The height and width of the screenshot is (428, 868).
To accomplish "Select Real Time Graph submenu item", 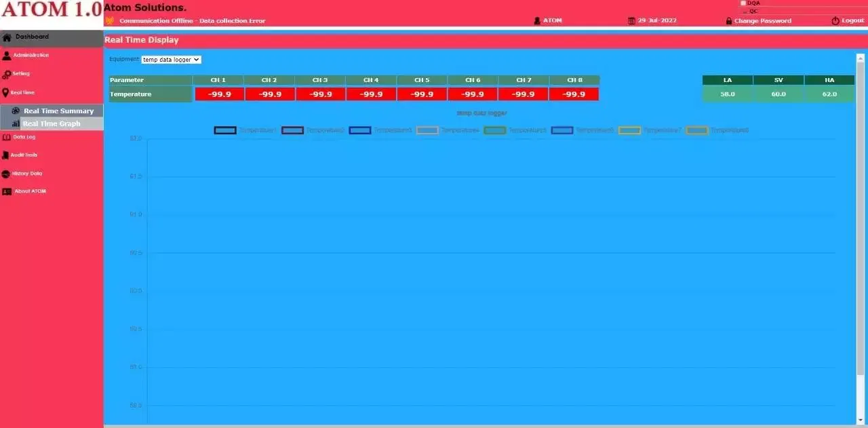I will click(x=52, y=124).
